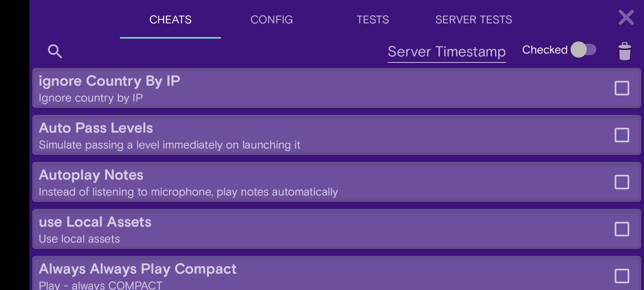The height and width of the screenshot is (290, 644).
Task: Go to the SERVER TESTS tab
Action: click(473, 20)
